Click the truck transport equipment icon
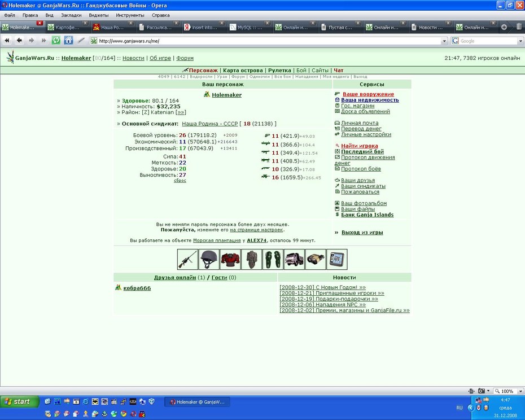 click(x=294, y=259)
